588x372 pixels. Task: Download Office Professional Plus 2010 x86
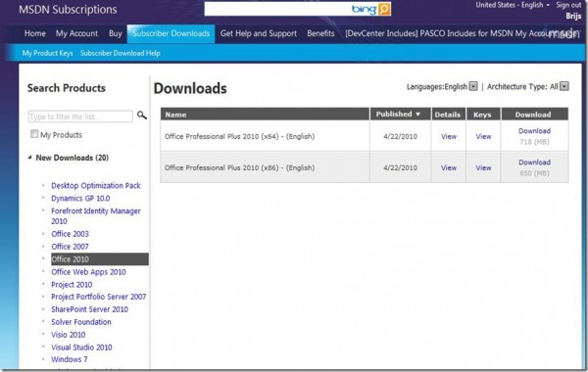(x=534, y=163)
